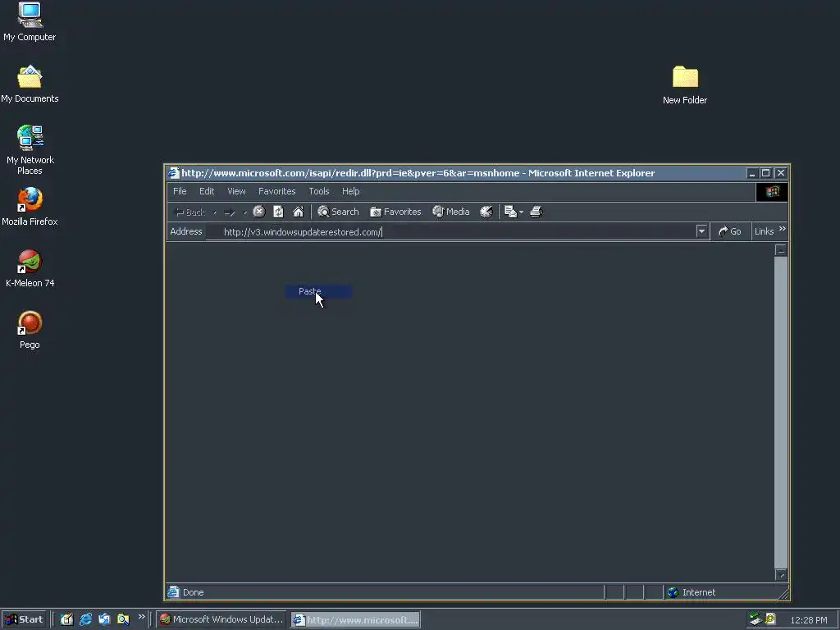Expand the Links toolbar chevron
This screenshot has width=840, height=630.
click(782, 229)
